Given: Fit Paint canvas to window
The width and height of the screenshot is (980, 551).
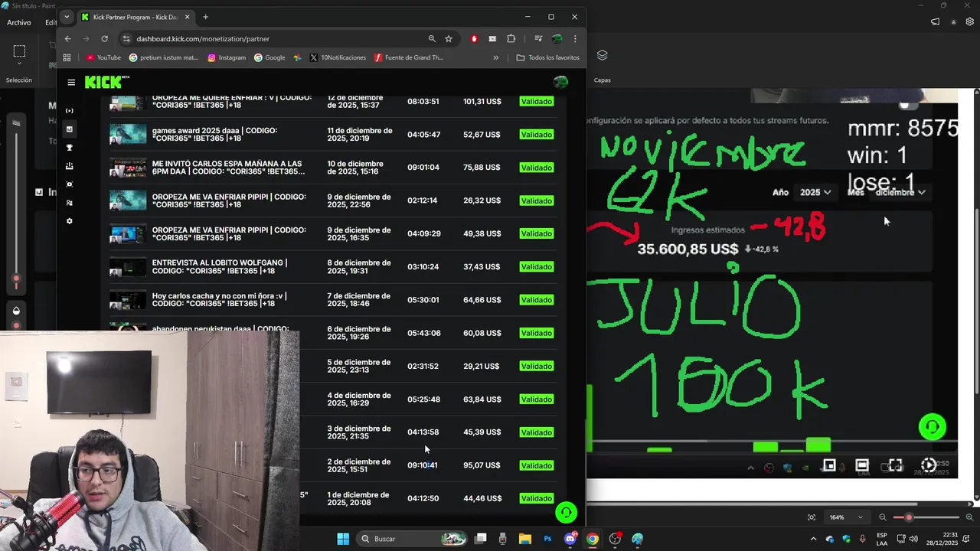Looking at the screenshot, I should [x=812, y=517].
